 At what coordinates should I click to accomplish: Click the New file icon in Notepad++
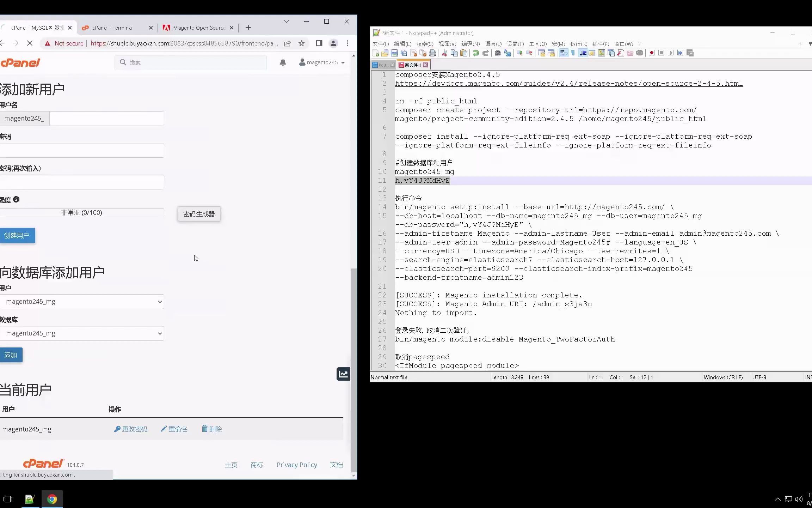click(376, 53)
